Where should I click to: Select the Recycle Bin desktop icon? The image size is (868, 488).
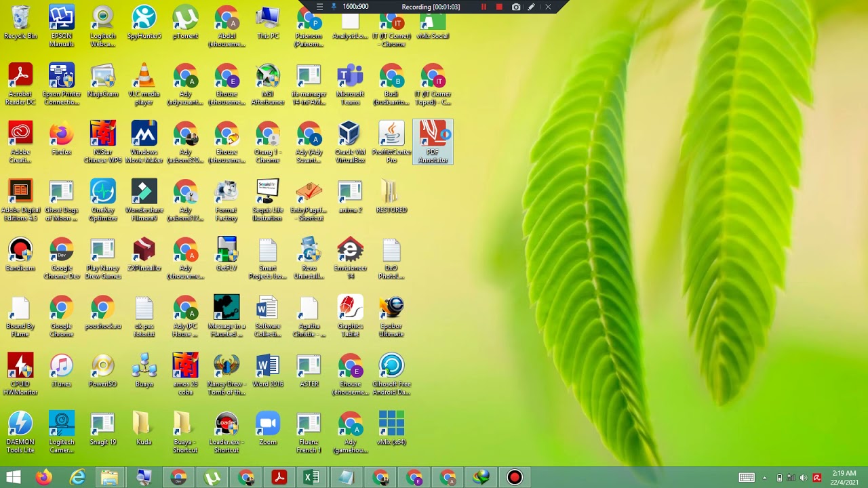click(x=20, y=22)
